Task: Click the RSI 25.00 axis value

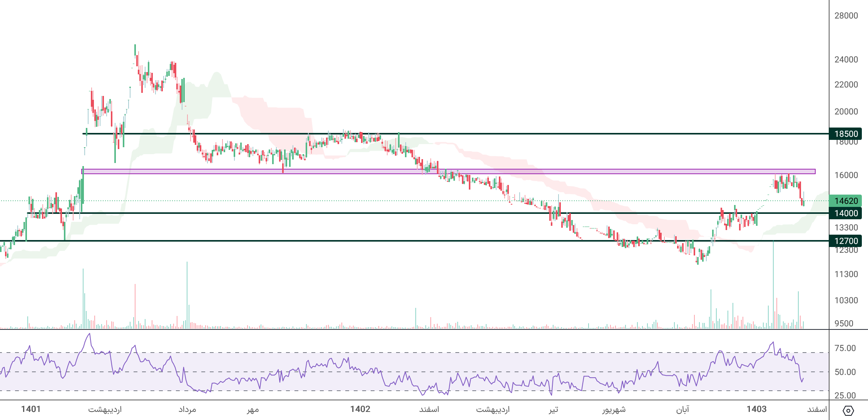Action: [x=845, y=395]
